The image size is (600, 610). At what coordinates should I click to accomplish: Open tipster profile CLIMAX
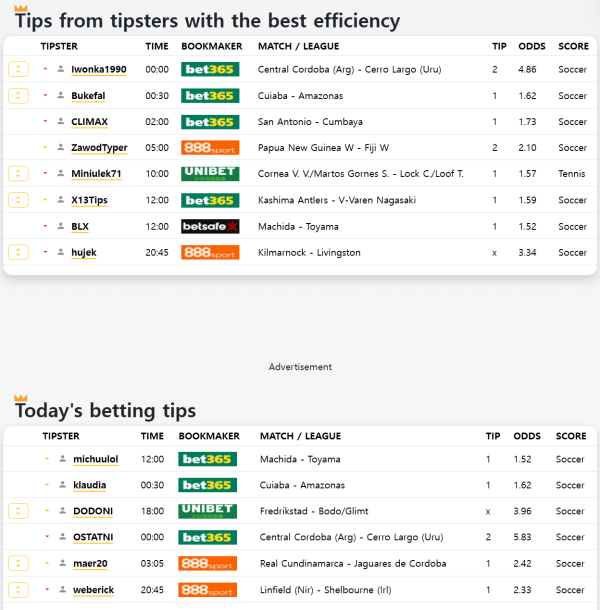89,122
